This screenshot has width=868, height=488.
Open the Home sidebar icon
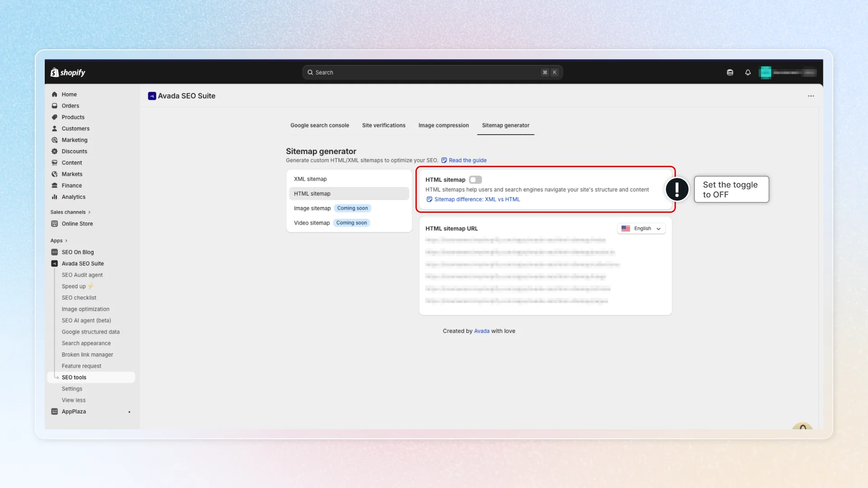click(x=54, y=94)
